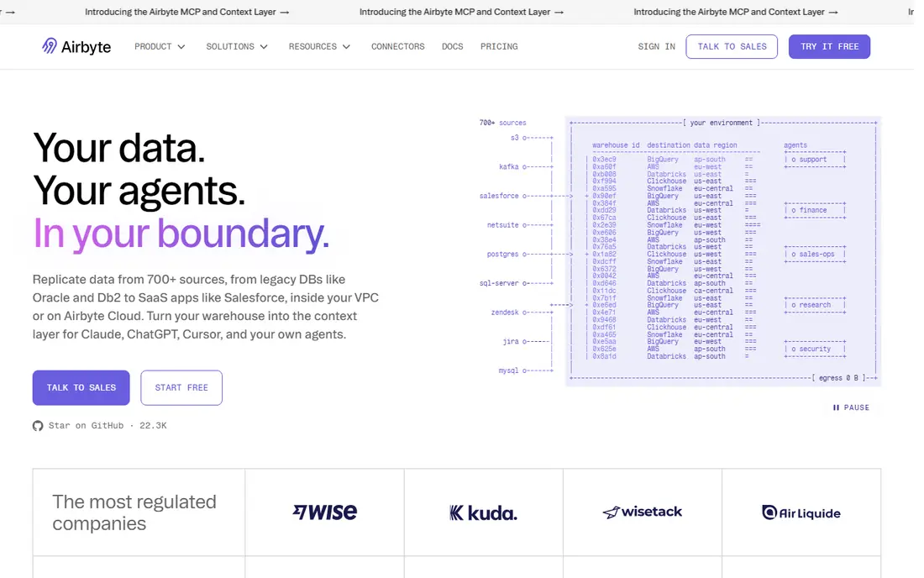
Task: Click the egress 0 B label
Action: (838, 378)
